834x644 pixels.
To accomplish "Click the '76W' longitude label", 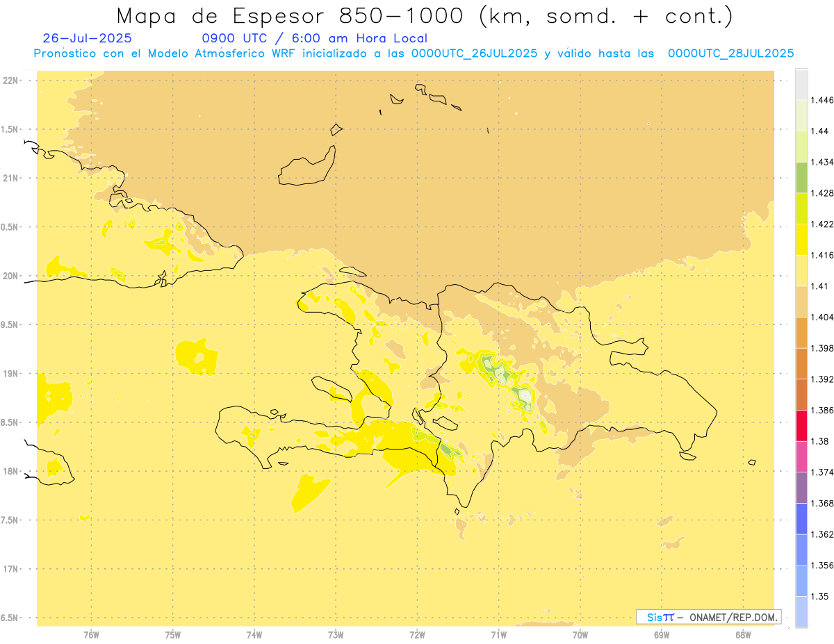I will click(x=91, y=635).
